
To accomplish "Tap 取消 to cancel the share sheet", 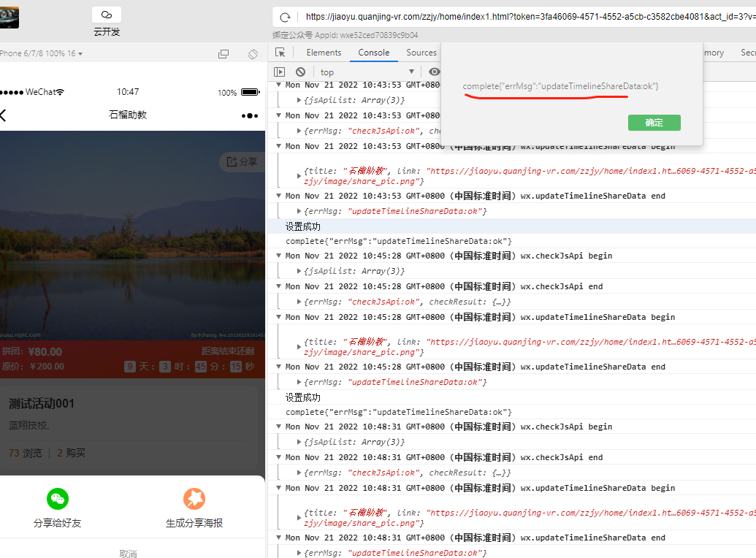I will (x=128, y=553).
